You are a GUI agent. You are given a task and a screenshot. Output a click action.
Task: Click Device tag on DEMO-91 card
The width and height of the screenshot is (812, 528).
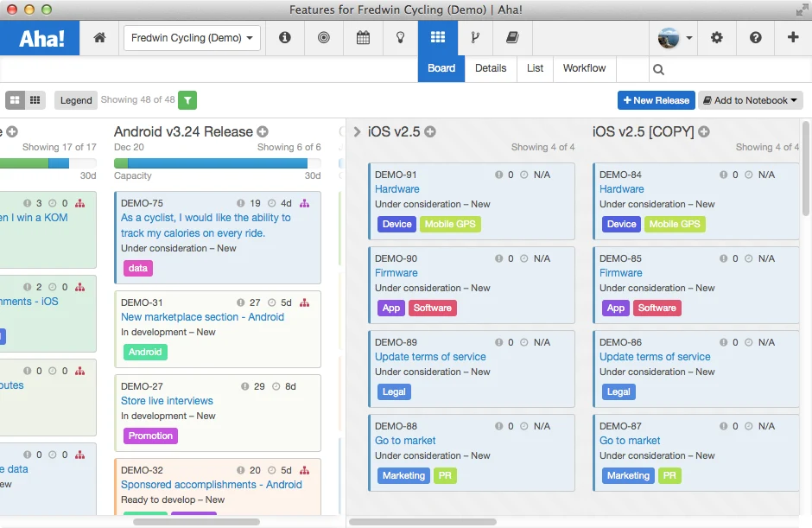point(396,224)
